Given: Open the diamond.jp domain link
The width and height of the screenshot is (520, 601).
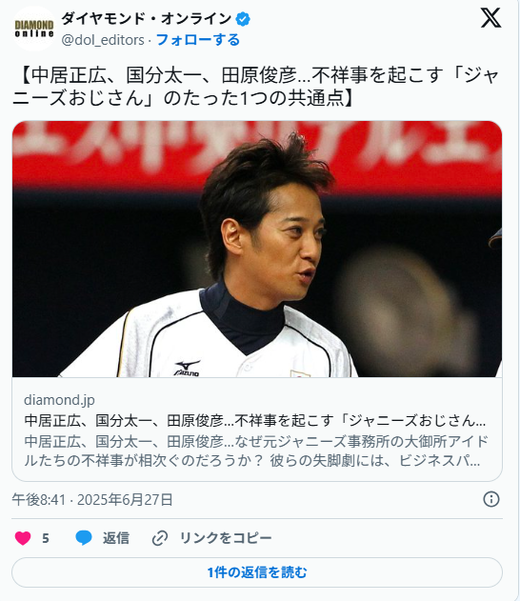Looking at the screenshot, I should tap(59, 400).
